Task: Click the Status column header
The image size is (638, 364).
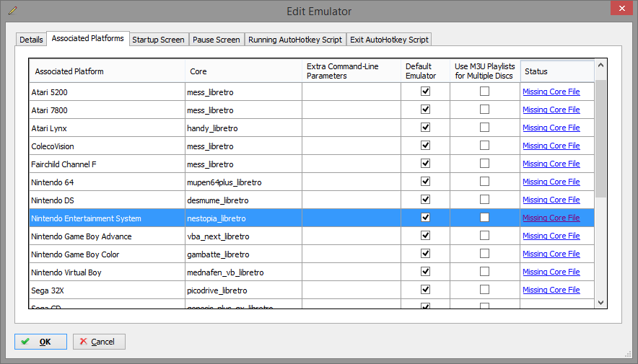Action: tap(557, 71)
